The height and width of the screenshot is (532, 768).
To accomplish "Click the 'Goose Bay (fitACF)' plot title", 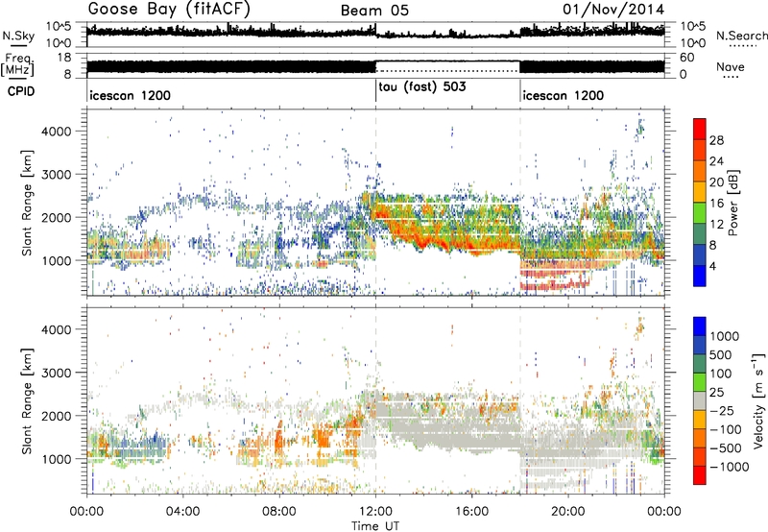I will tap(169, 10).
